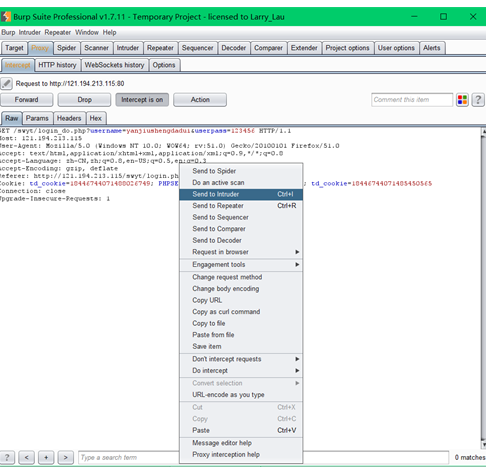Open the Burp menu in menu bar
The width and height of the screenshot is (486, 467).
(8, 32)
